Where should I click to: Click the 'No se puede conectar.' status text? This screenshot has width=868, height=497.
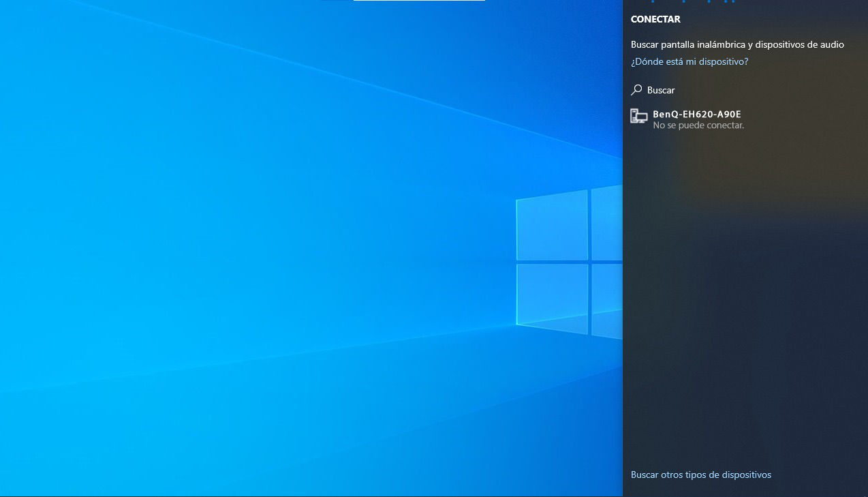(x=698, y=125)
